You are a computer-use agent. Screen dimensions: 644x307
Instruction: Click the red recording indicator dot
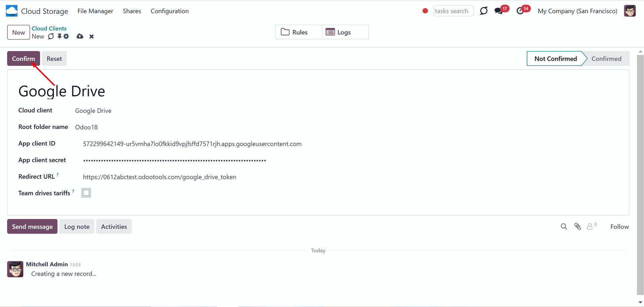point(425,11)
